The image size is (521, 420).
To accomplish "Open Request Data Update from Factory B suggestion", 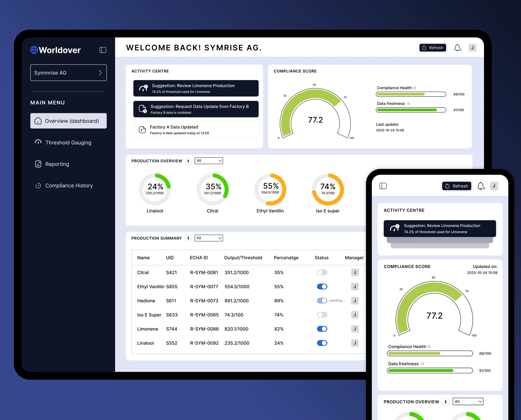I will pos(196,109).
